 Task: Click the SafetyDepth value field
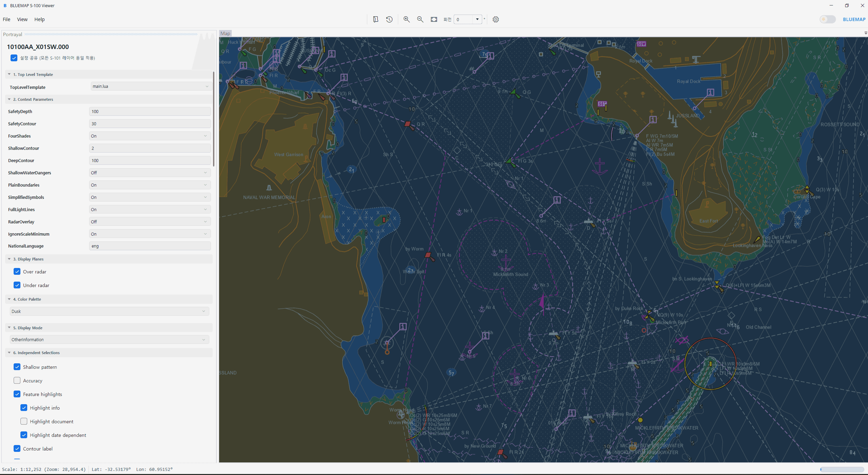coord(150,111)
